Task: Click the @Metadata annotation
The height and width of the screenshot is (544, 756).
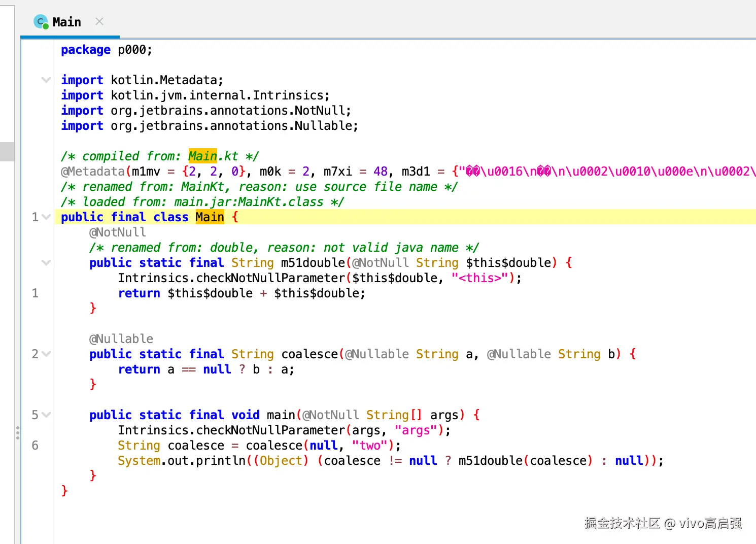Action: point(92,172)
